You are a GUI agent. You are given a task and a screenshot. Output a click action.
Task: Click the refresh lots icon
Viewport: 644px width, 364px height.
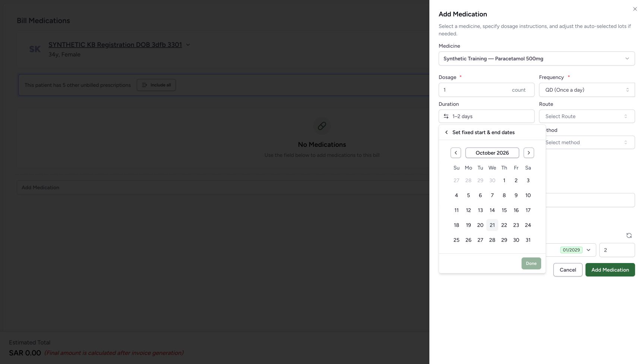629,235
